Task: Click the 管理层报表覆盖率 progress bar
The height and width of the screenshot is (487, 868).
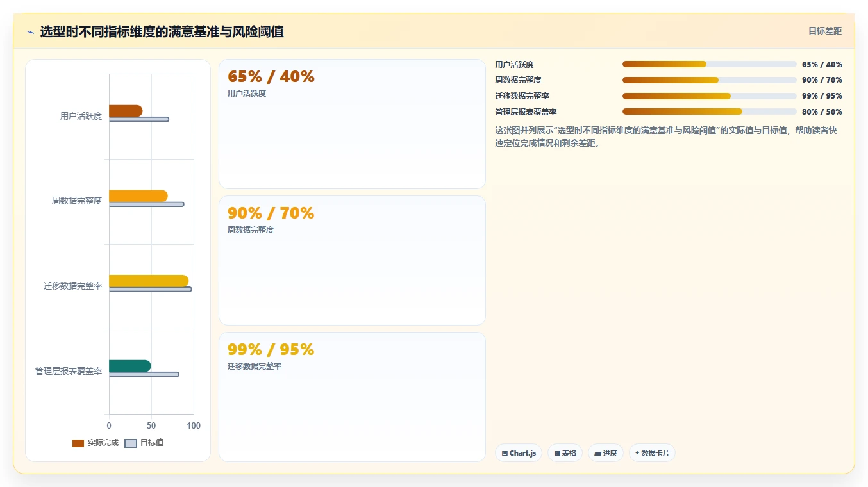Action: (x=710, y=111)
